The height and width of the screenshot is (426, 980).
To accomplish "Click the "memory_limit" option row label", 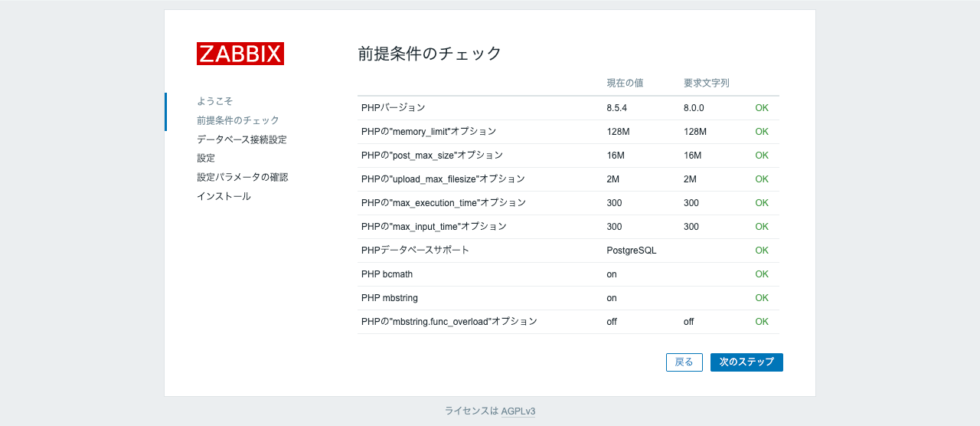I will pos(429,132).
